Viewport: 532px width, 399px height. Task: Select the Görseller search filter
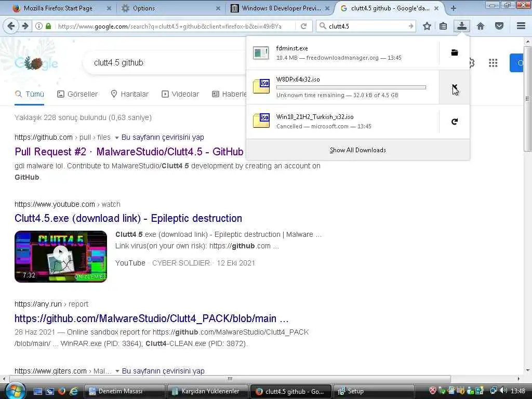point(77,94)
